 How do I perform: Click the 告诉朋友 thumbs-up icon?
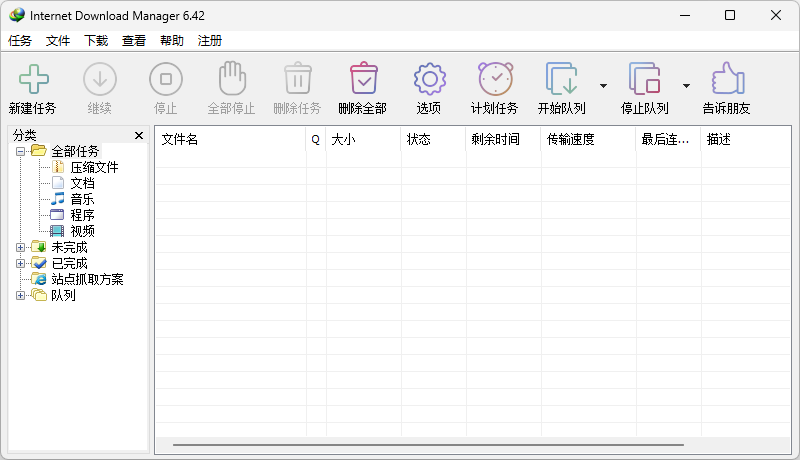(728, 79)
